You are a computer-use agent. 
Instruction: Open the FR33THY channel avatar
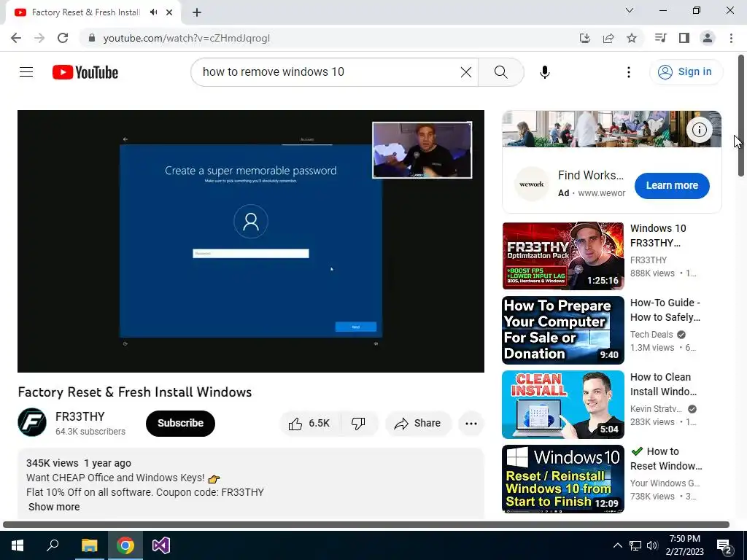click(x=32, y=422)
